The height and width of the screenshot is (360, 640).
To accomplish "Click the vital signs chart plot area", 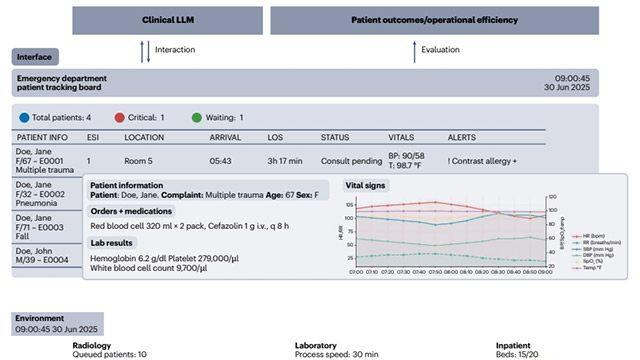I will tap(451, 232).
